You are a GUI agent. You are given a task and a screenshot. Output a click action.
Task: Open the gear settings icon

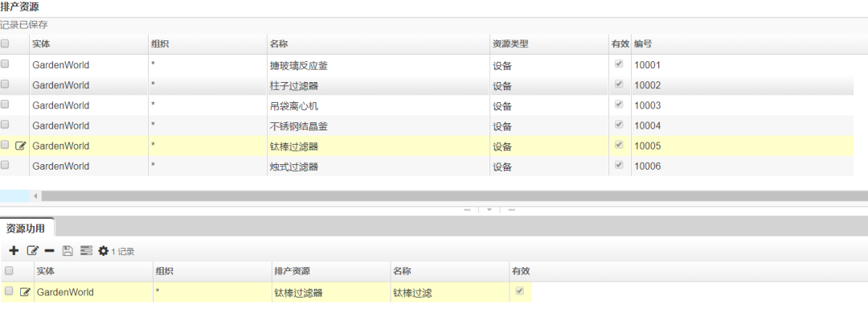[104, 251]
